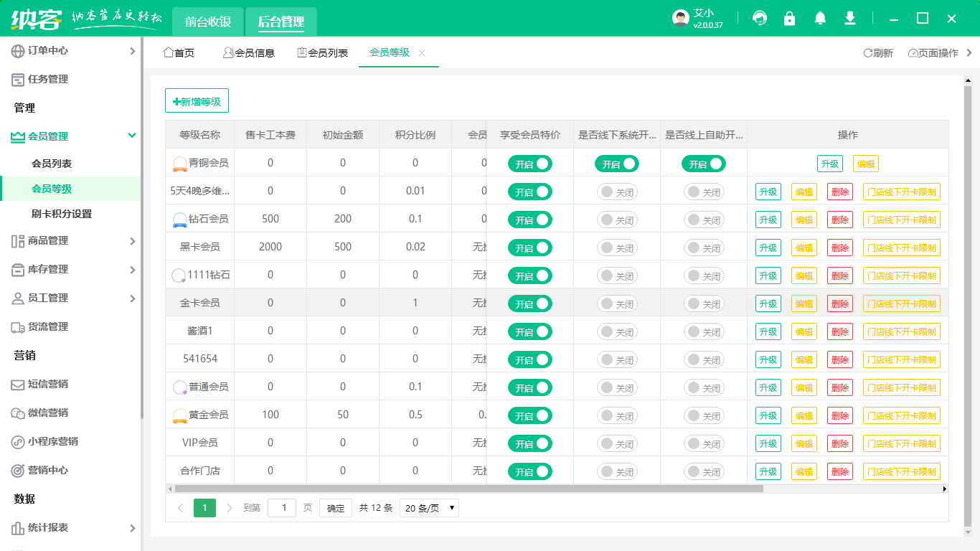The image size is (980, 551).
Task: Expand the 商品管理 sidebar menu
Action: coord(72,241)
